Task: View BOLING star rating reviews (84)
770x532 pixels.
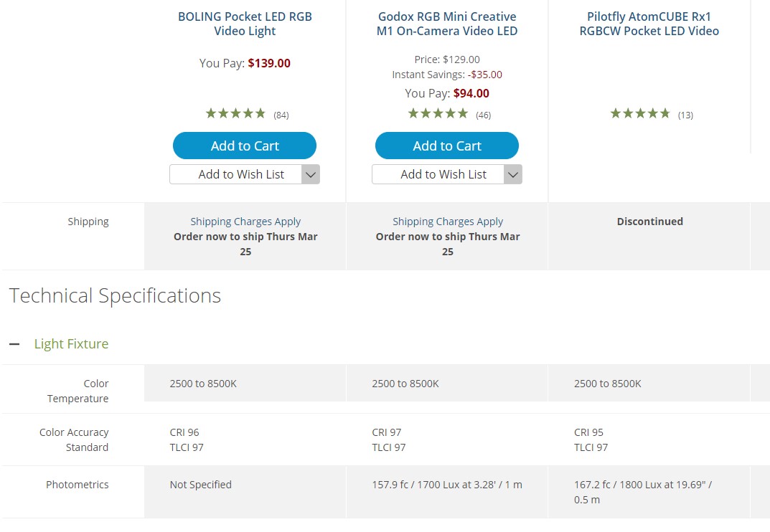Action: (247, 114)
